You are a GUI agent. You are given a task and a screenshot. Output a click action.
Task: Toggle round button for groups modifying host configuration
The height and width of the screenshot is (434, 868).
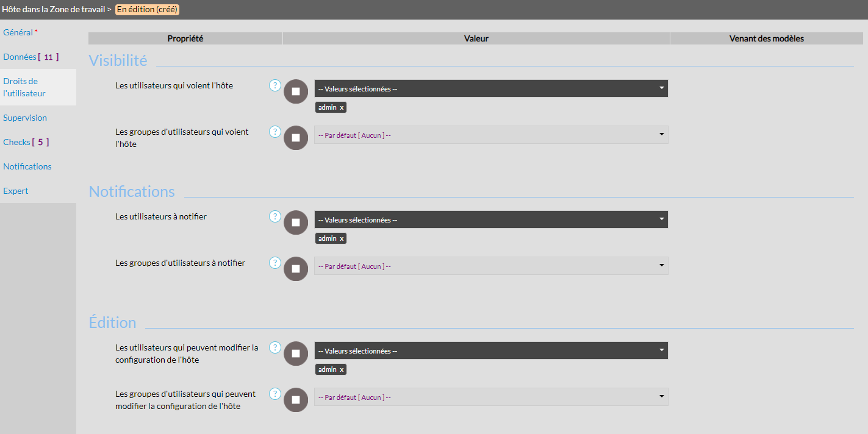296,400
